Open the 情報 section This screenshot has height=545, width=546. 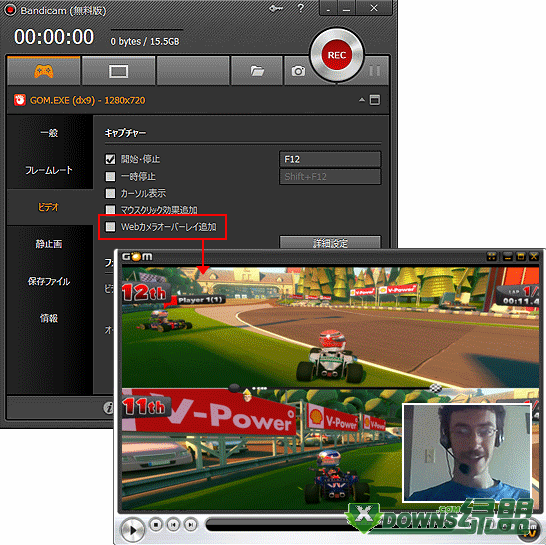[x=49, y=318]
